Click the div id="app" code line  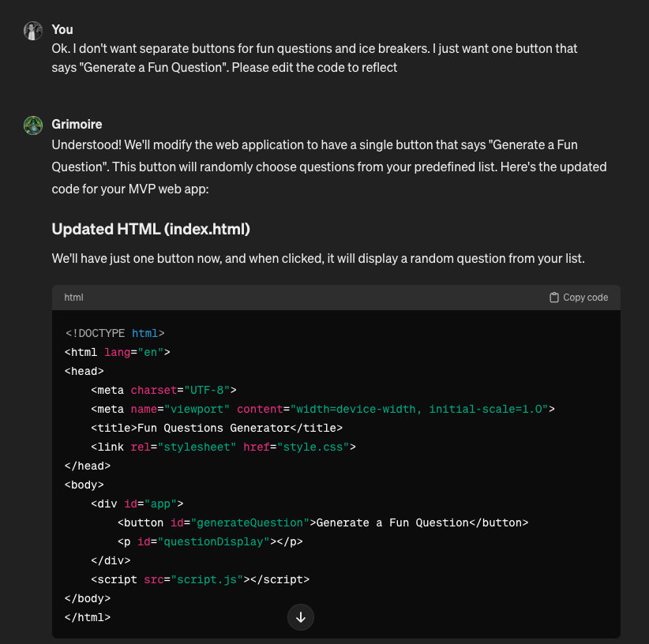click(x=137, y=504)
